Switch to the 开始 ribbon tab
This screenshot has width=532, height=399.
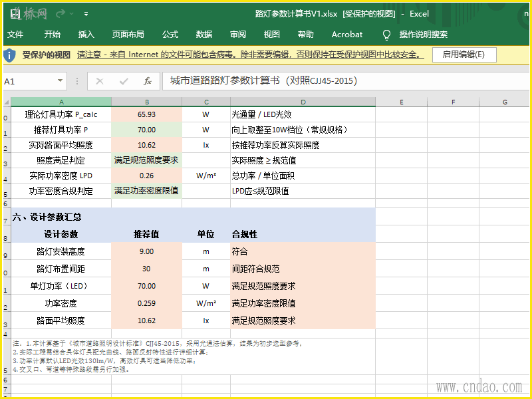tap(53, 35)
